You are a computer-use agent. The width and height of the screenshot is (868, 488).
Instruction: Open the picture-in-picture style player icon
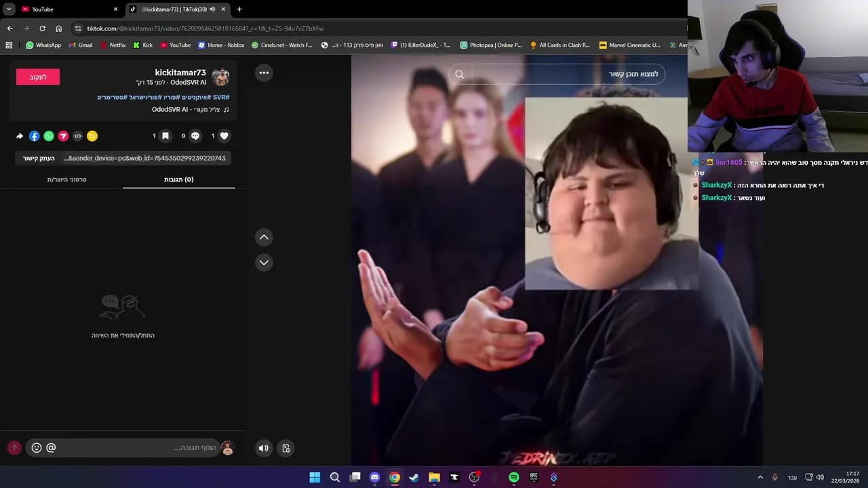coord(286,448)
